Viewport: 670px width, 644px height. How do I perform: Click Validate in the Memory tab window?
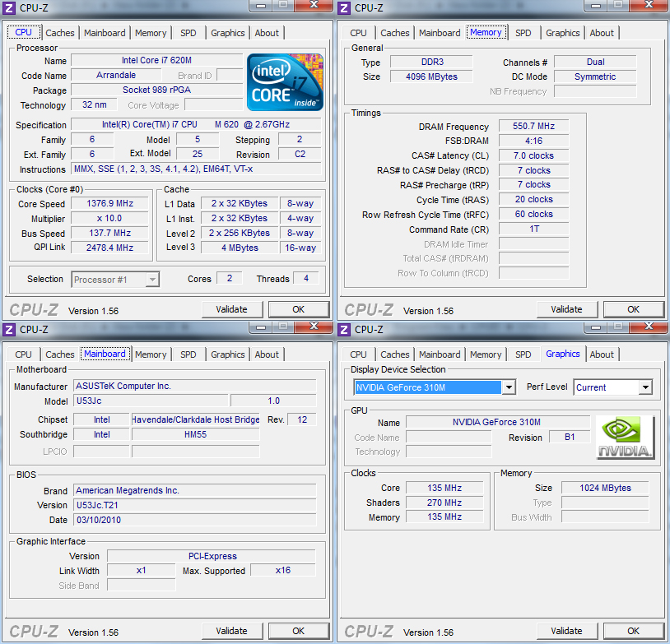point(566,309)
